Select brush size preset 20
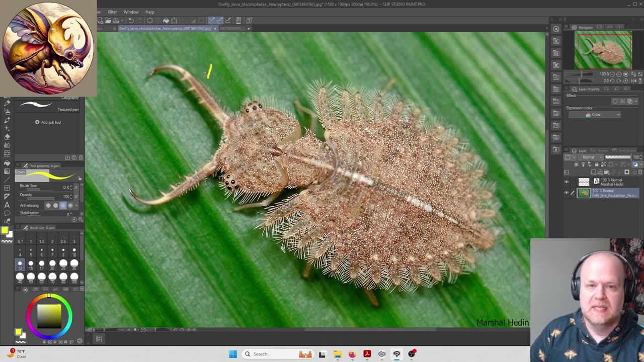This screenshot has height=362, width=644. click(x=52, y=264)
